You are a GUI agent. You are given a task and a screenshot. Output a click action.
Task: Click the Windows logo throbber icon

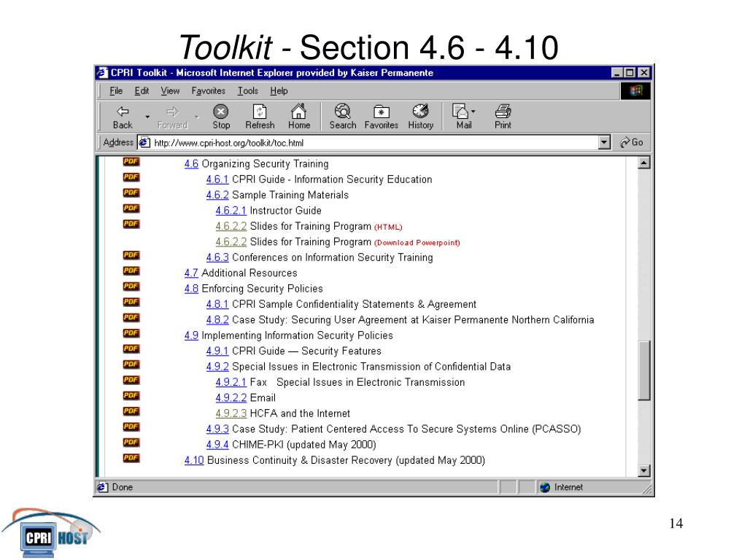pyautogui.click(x=635, y=90)
